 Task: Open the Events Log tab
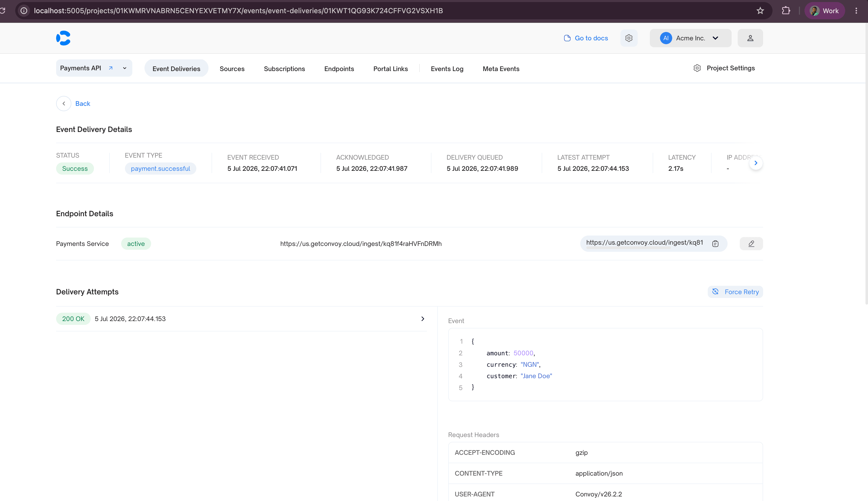coord(447,69)
